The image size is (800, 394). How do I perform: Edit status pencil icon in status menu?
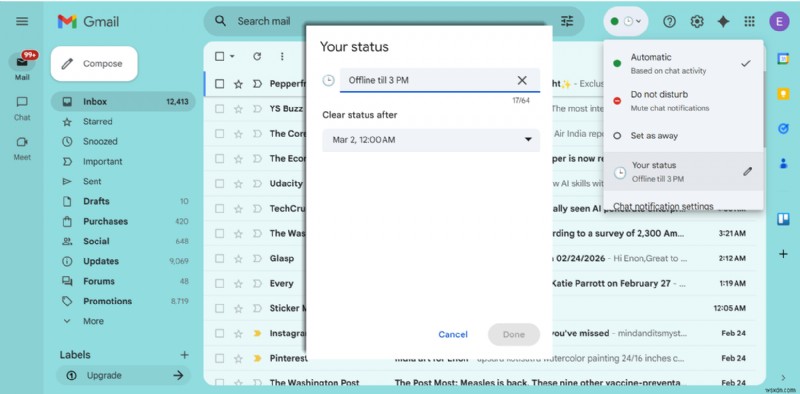pos(747,171)
